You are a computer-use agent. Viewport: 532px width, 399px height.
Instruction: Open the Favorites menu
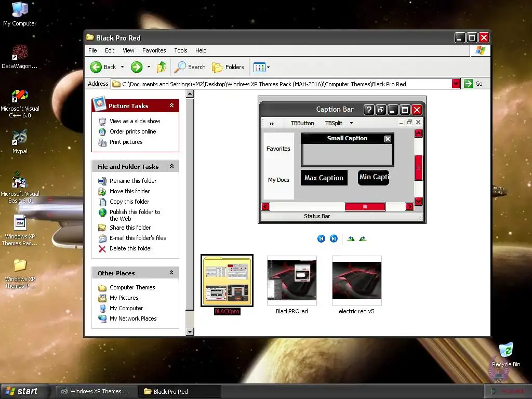(x=154, y=50)
